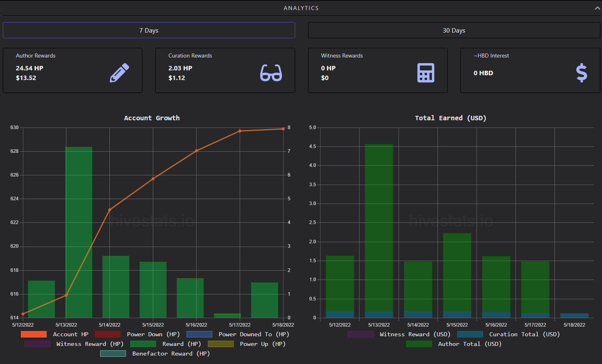Click the Power Downed To (HP) legend label
The height and width of the screenshot is (364, 602).
coord(254,334)
